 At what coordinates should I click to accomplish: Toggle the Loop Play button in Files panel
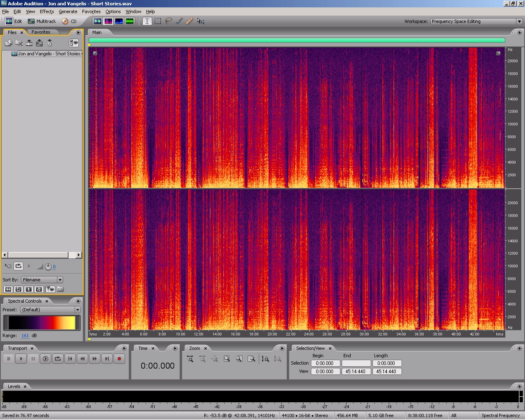(18, 266)
